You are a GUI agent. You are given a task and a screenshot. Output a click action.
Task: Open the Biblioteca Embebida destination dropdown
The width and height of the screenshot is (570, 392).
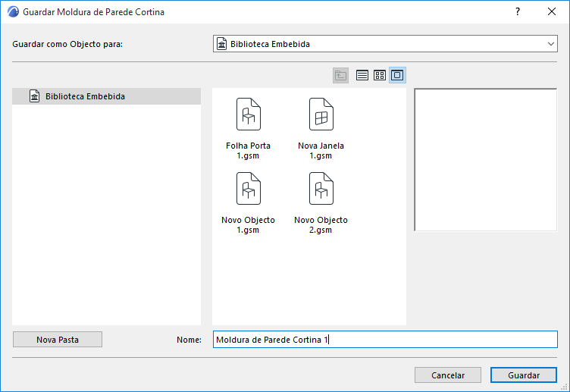click(x=385, y=44)
